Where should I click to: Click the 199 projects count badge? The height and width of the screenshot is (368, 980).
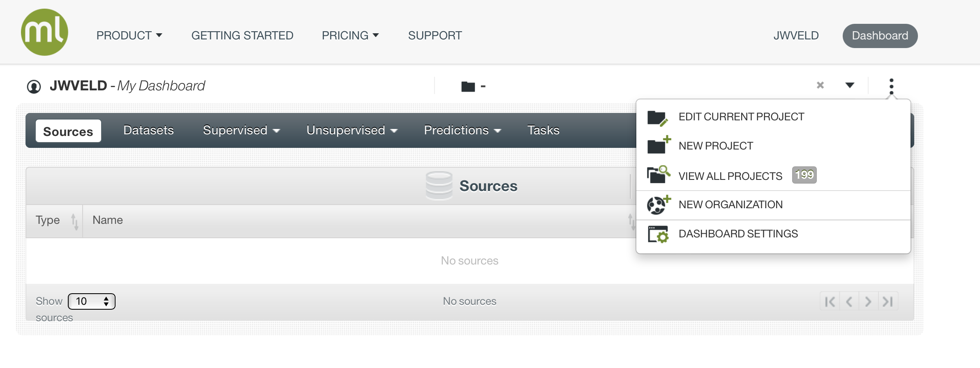804,175
